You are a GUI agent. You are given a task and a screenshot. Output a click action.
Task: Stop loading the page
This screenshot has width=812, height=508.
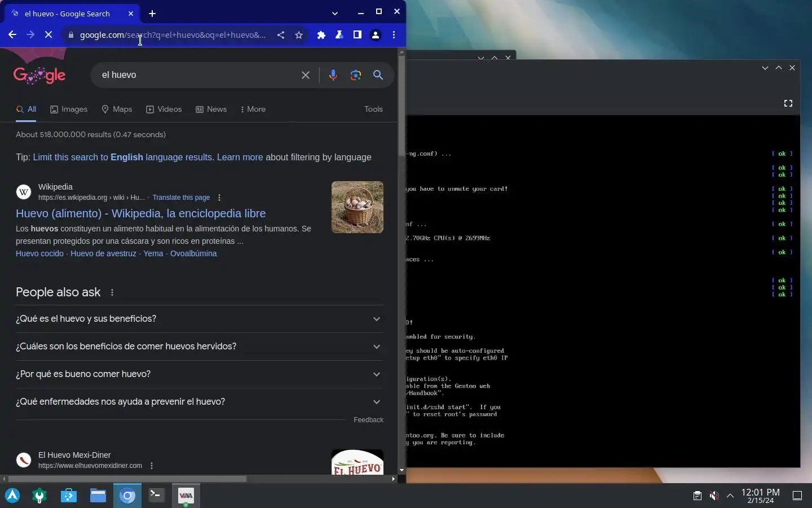point(48,35)
